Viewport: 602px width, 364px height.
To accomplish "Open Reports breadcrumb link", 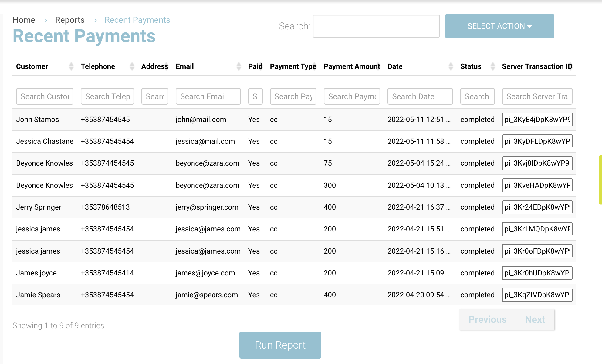I will [x=70, y=20].
